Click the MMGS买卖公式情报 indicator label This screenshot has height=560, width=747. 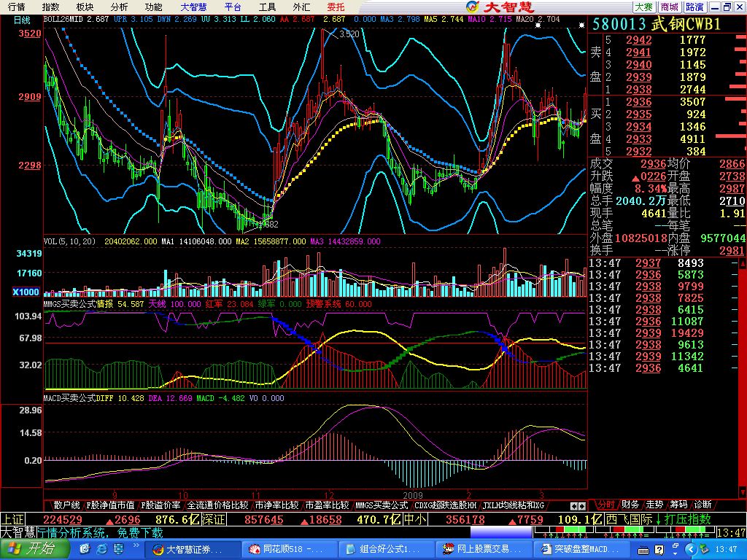pyautogui.click(x=79, y=304)
